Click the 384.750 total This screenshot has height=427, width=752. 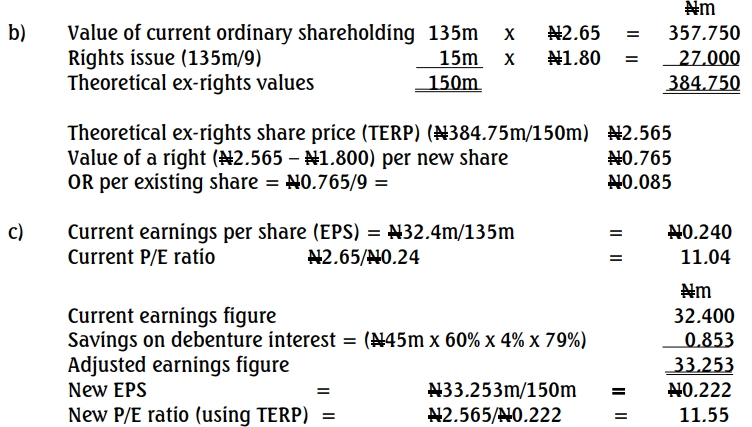click(x=703, y=83)
